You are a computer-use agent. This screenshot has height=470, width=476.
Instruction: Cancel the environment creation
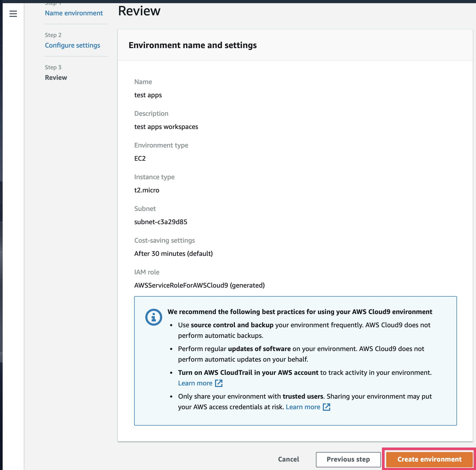click(288, 459)
